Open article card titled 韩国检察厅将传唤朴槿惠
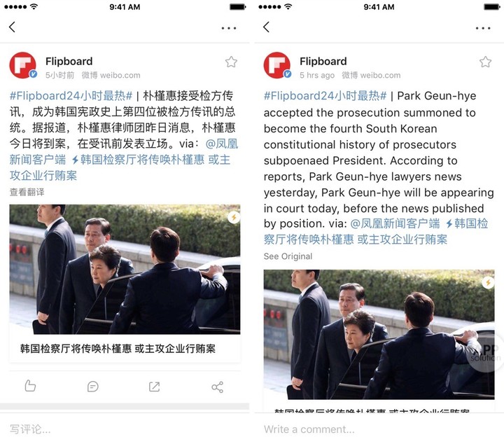 [125, 349]
